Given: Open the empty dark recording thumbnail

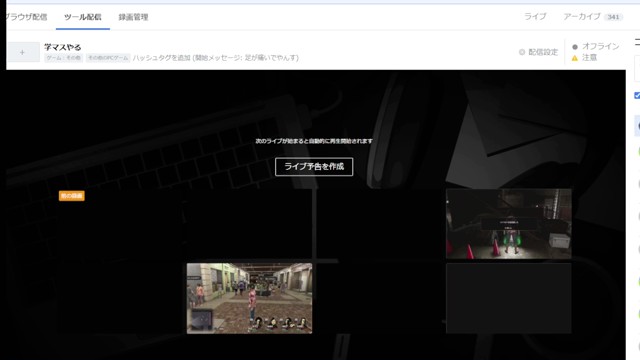Looking at the screenshot, I should [x=509, y=298].
